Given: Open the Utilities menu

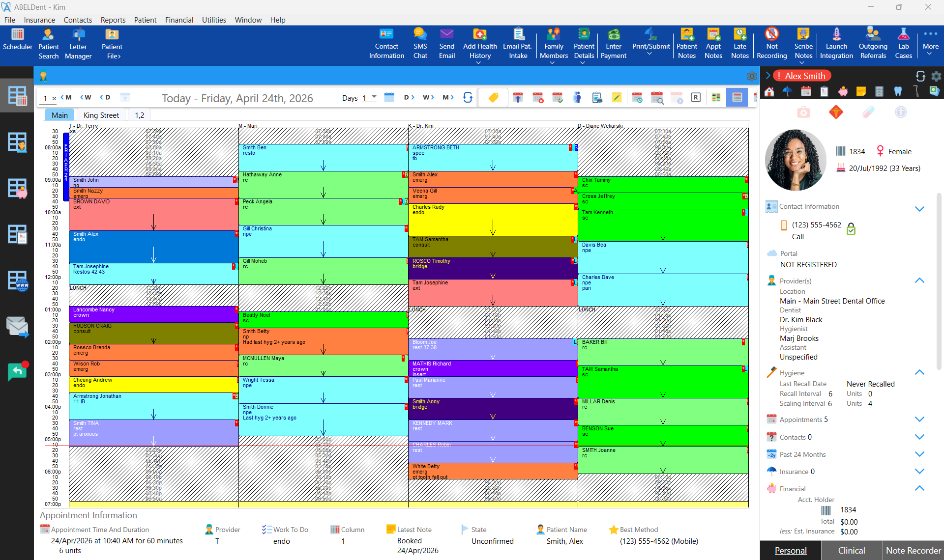Looking at the screenshot, I should tap(214, 20).
